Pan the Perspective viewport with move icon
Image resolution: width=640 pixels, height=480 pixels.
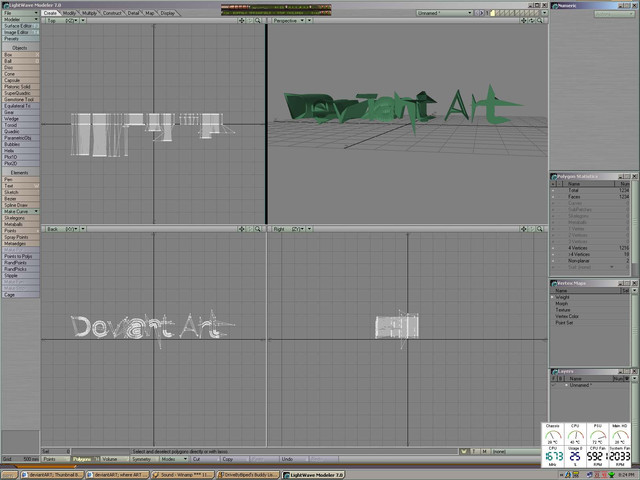coord(524,20)
